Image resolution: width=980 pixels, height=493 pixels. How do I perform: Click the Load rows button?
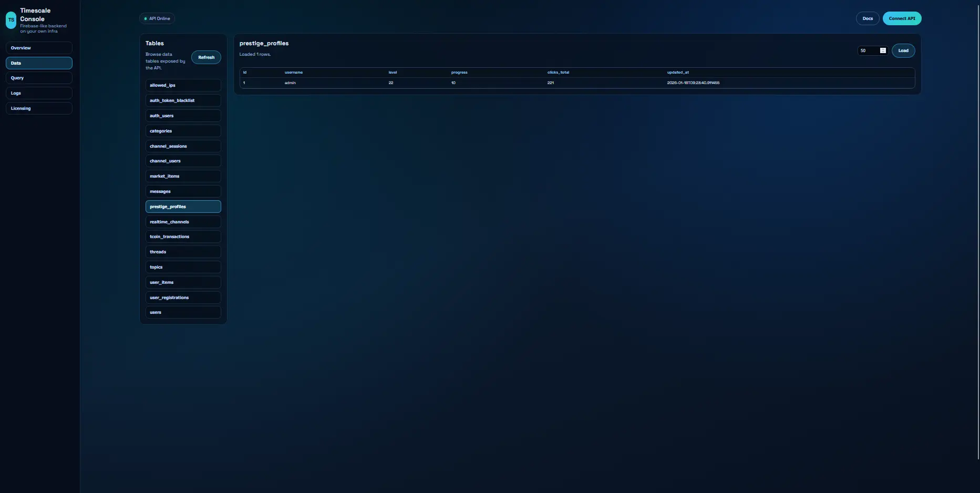pyautogui.click(x=903, y=51)
